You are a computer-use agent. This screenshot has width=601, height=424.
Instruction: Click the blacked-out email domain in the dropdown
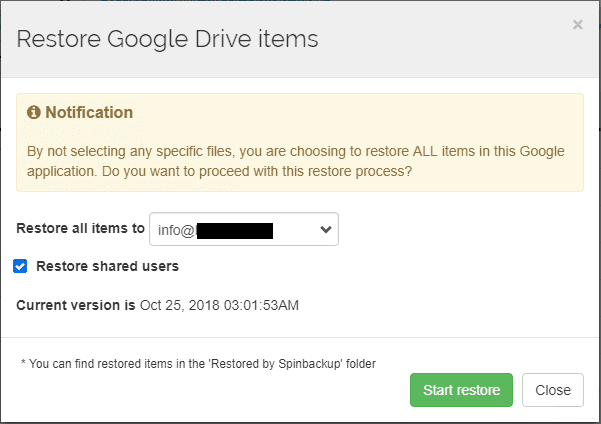pyautogui.click(x=235, y=230)
